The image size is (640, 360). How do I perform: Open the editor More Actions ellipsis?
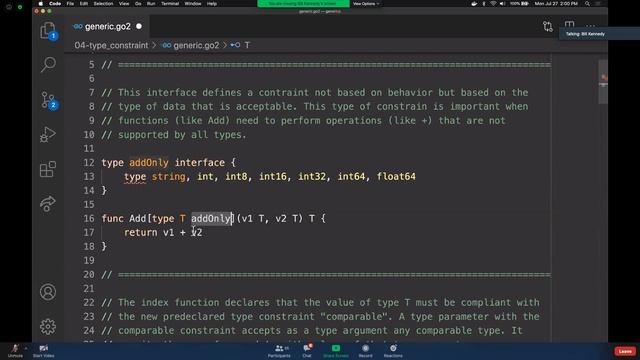pos(591,26)
